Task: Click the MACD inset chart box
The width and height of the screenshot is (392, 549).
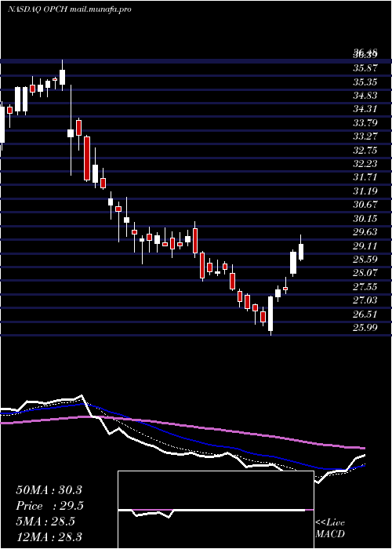Action: (x=216, y=510)
